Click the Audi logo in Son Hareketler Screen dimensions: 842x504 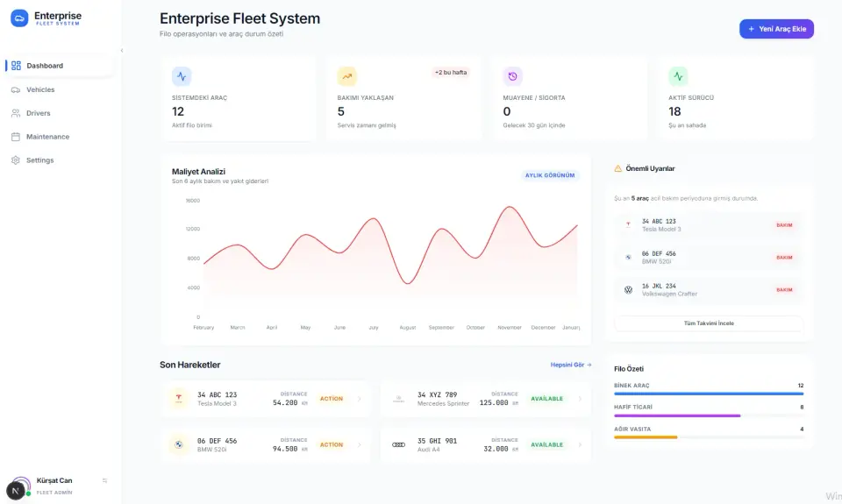click(398, 445)
